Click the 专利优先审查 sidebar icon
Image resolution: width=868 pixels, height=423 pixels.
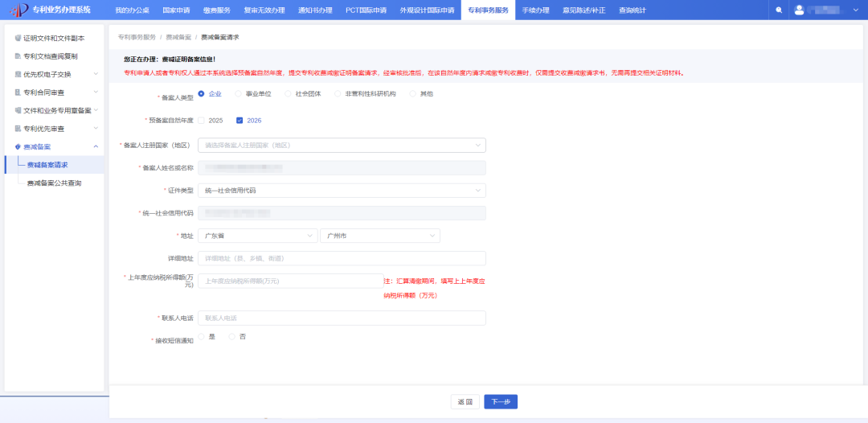18,129
